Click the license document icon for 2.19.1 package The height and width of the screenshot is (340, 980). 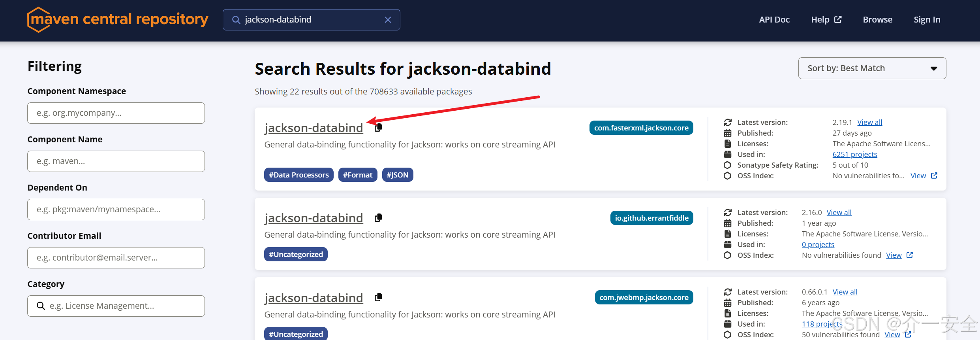[728, 144]
